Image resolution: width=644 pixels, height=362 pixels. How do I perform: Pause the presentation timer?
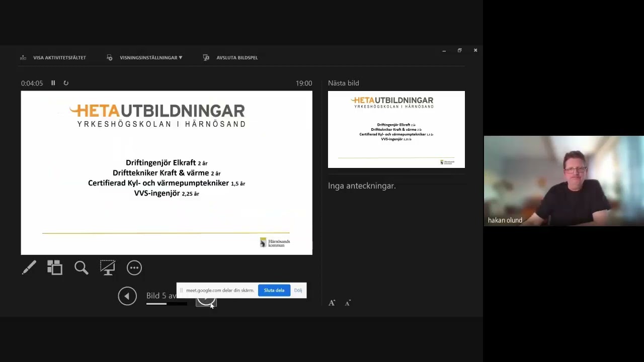pyautogui.click(x=53, y=83)
